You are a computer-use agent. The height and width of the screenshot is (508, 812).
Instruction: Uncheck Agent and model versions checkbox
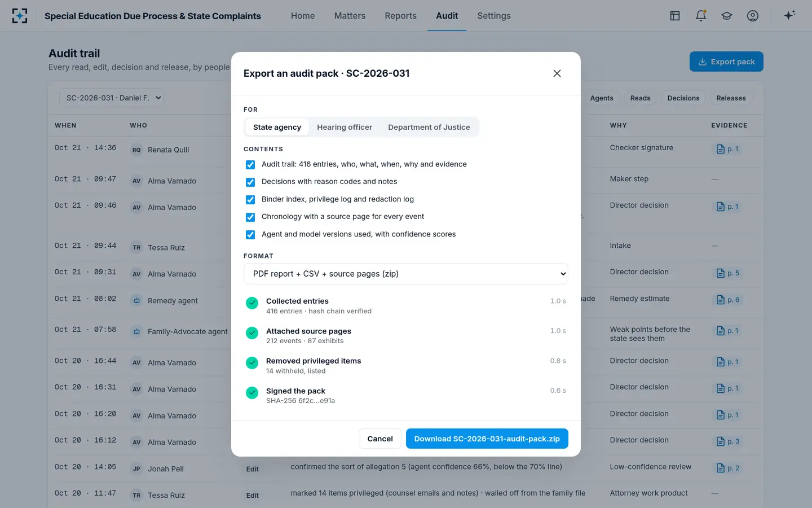[x=250, y=235]
